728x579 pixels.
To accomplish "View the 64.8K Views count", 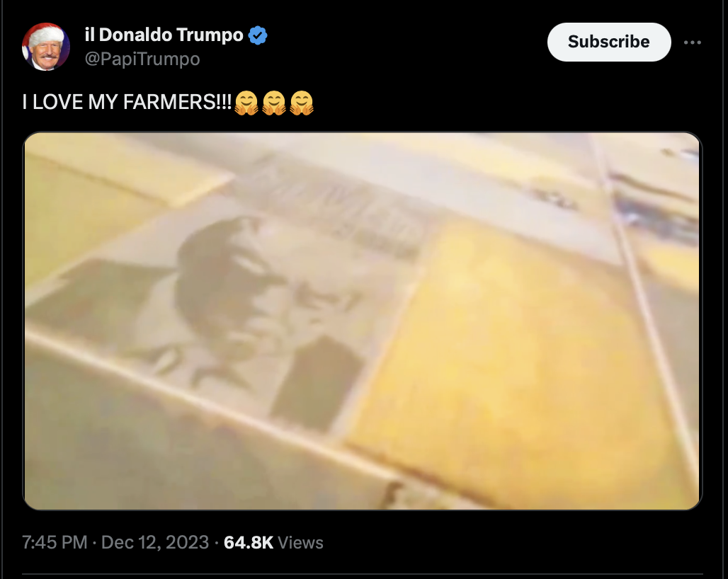I will [273, 542].
